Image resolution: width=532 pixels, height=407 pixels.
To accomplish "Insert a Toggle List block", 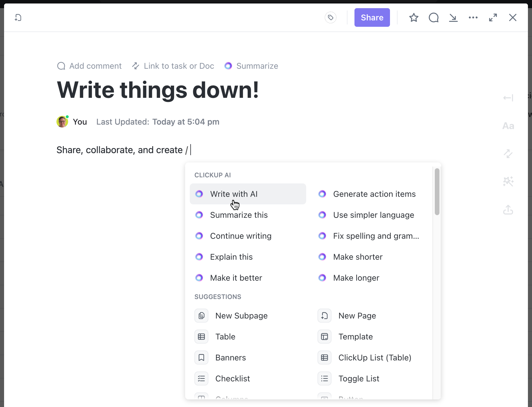I will (359, 379).
